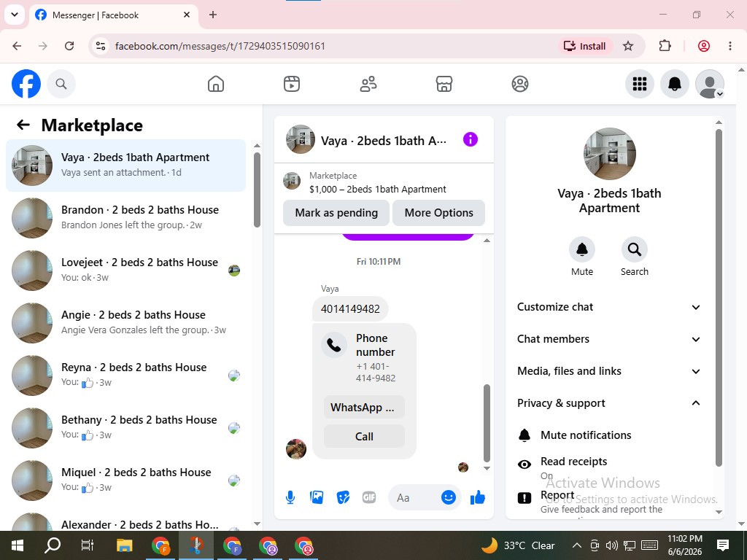Click Install app button in address bar
Image resolution: width=747 pixels, height=560 pixels.
(x=585, y=46)
